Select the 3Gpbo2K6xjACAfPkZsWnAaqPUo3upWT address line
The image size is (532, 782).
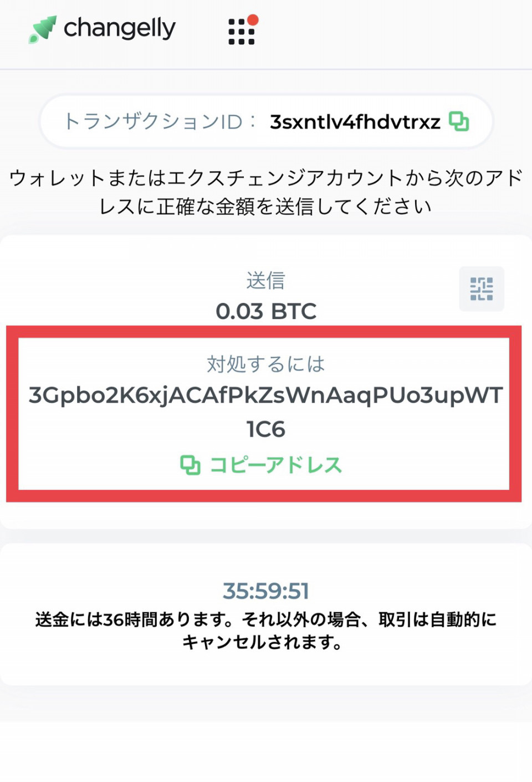click(266, 395)
